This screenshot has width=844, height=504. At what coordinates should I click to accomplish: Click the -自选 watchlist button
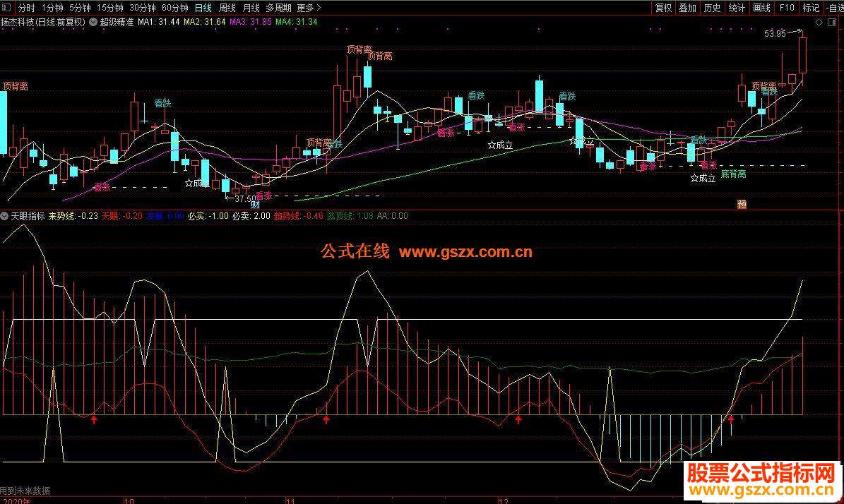tap(834, 8)
